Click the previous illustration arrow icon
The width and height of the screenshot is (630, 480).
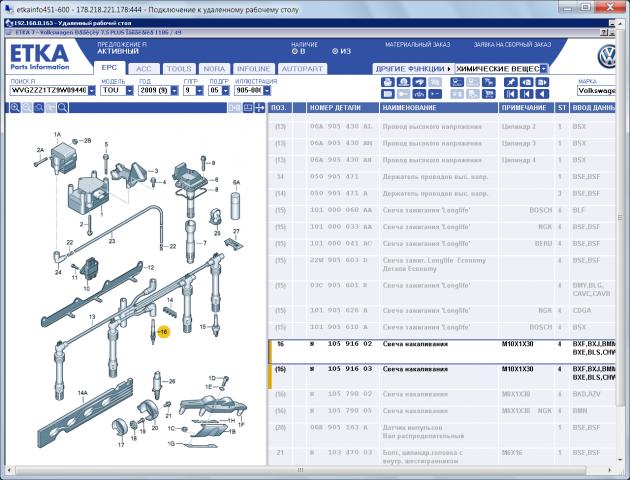tap(526, 82)
